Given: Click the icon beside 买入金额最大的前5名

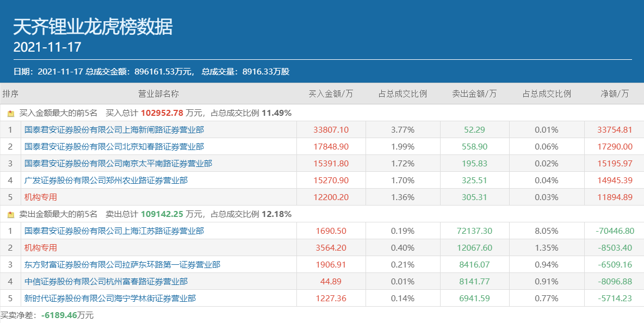Looking at the screenshot, I should tap(11, 114).
